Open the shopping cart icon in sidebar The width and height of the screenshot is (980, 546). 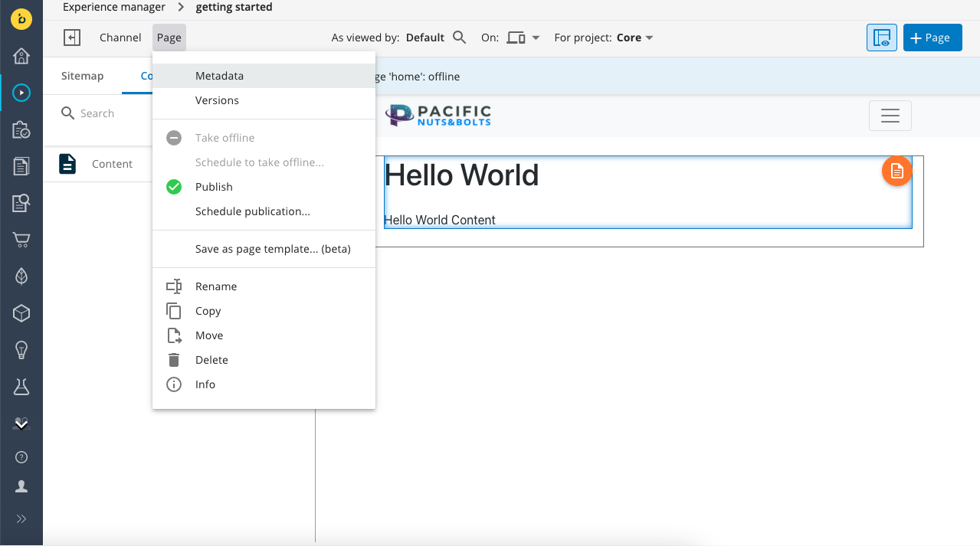[x=21, y=240]
